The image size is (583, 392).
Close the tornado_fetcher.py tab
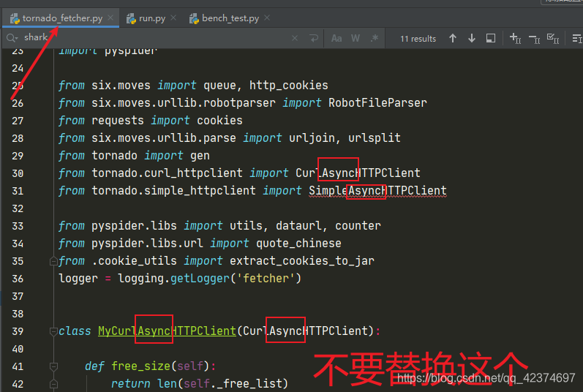click(110, 18)
